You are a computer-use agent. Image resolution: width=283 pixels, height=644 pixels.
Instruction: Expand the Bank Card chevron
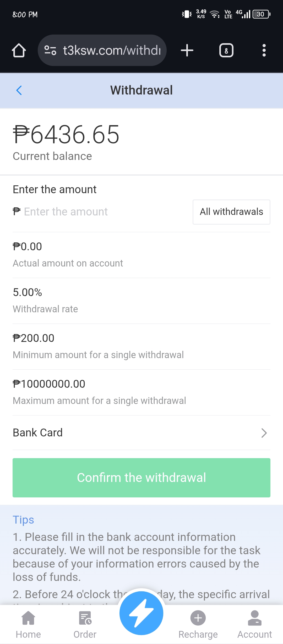click(264, 433)
